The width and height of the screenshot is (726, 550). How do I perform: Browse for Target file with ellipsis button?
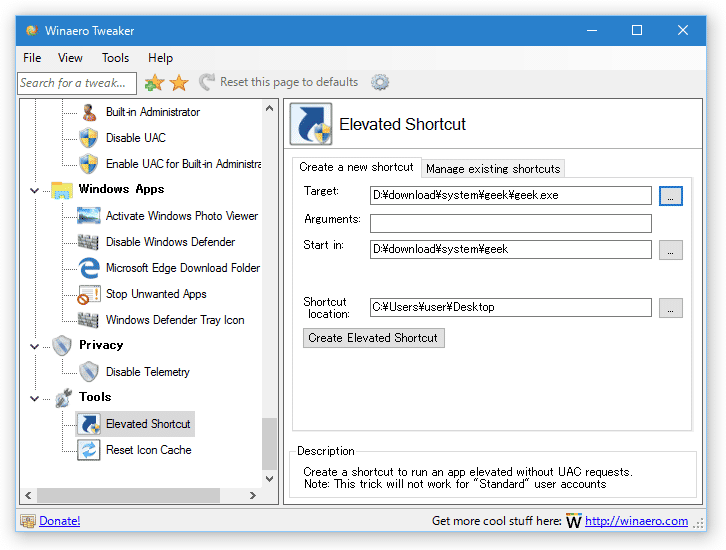pos(670,196)
